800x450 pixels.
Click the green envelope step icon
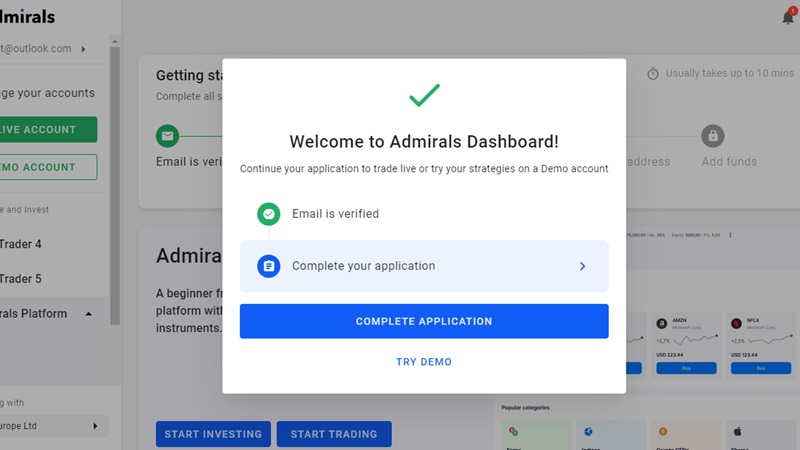[167, 136]
